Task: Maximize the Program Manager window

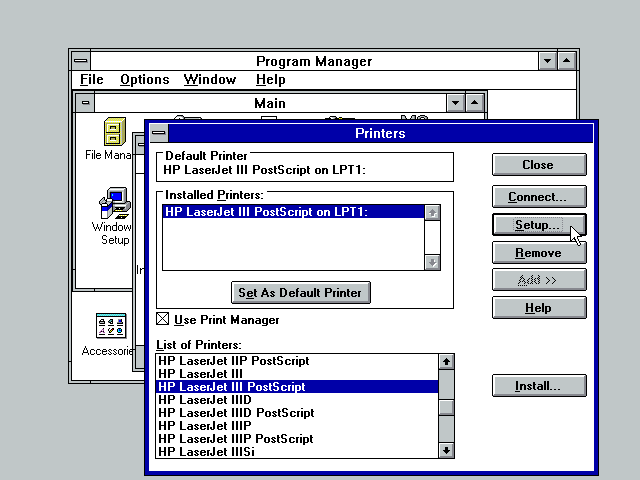Action: (x=567, y=61)
